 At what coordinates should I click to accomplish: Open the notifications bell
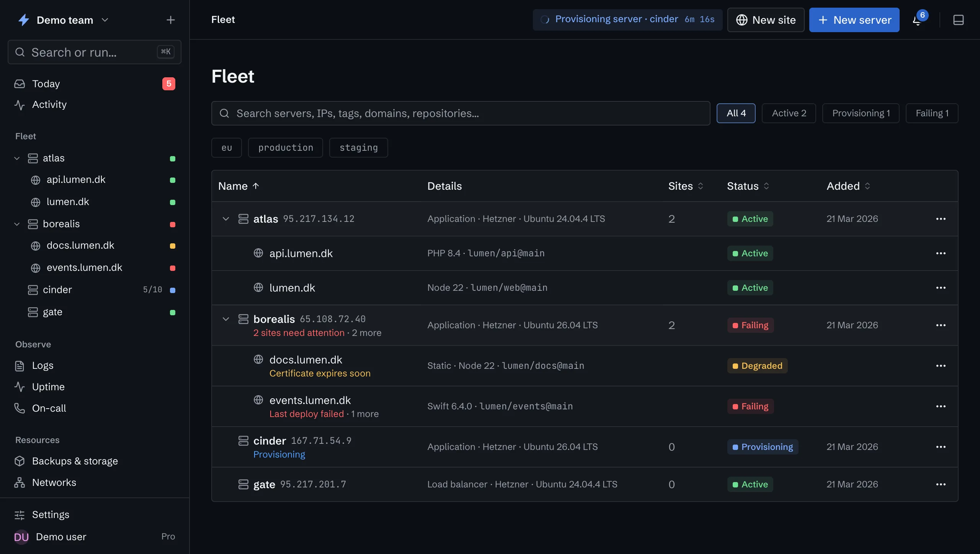point(918,20)
